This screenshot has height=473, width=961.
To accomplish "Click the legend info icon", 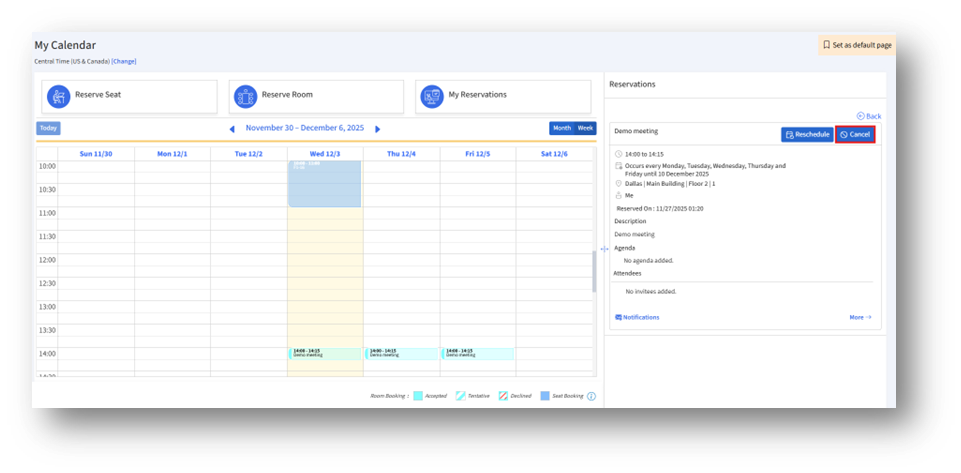I will tap(591, 396).
